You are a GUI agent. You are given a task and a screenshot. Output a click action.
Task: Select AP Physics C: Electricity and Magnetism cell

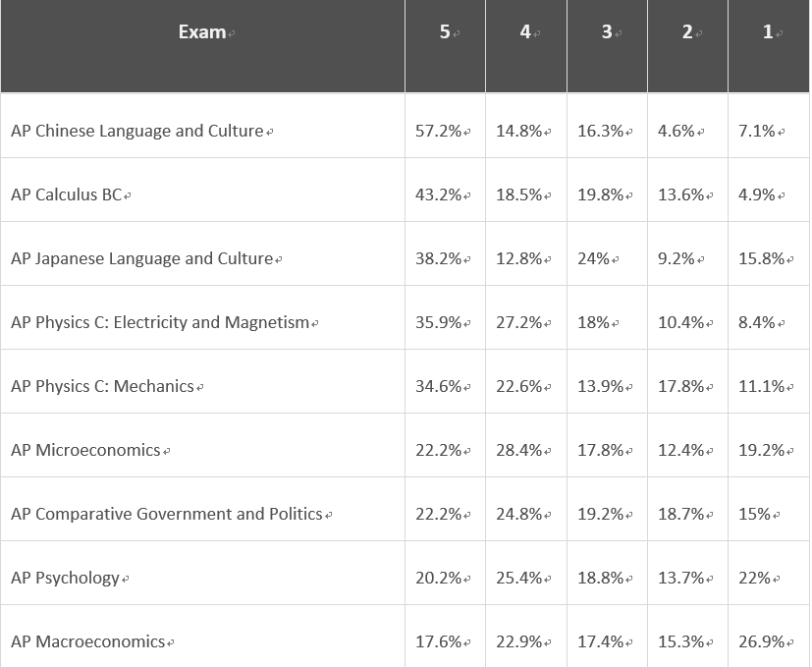(x=160, y=322)
